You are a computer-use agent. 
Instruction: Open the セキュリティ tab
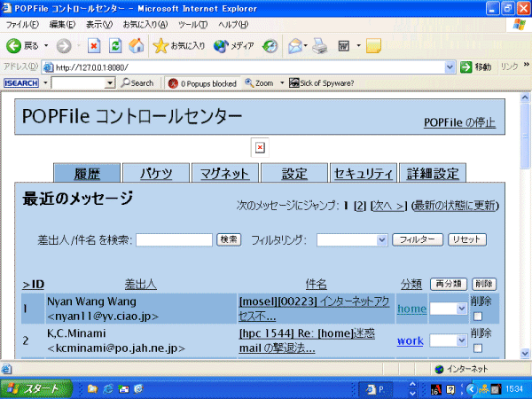[362, 174]
